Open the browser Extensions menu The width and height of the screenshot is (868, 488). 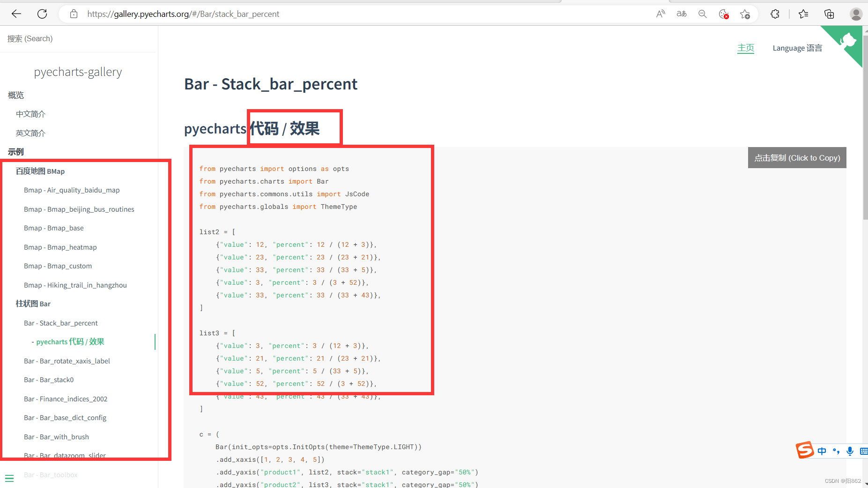pos(775,14)
